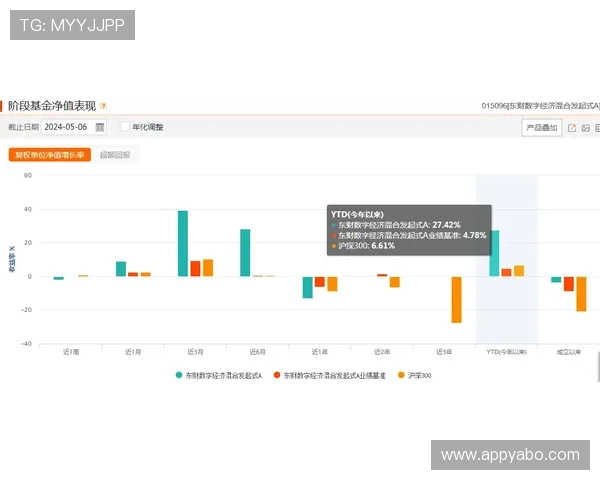Toggle the red 业绩基准 legend entry
This screenshot has height=480, width=600.
[x=329, y=376]
